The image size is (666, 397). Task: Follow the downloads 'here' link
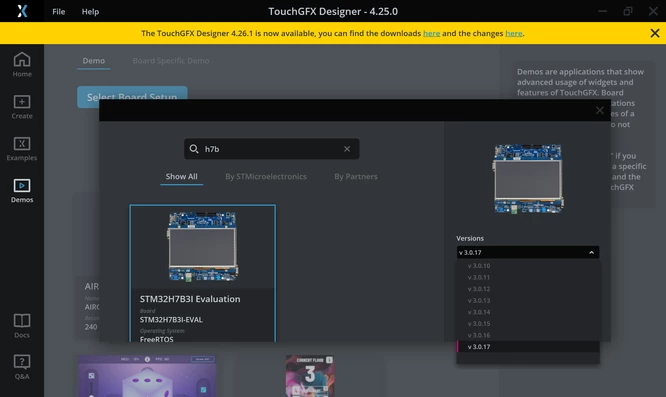tap(431, 34)
